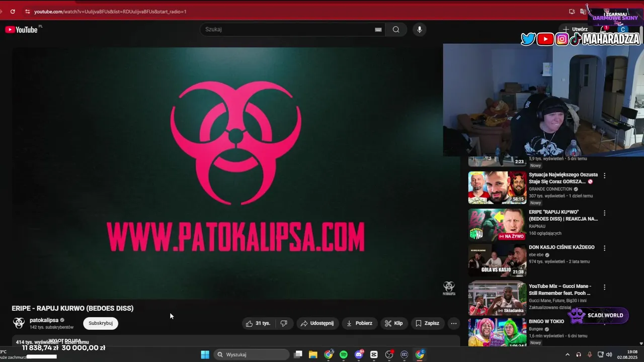Open the GOLA VS KASJO thumbnail
644x362 pixels.
pyautogui.click(x=497, y=260)
